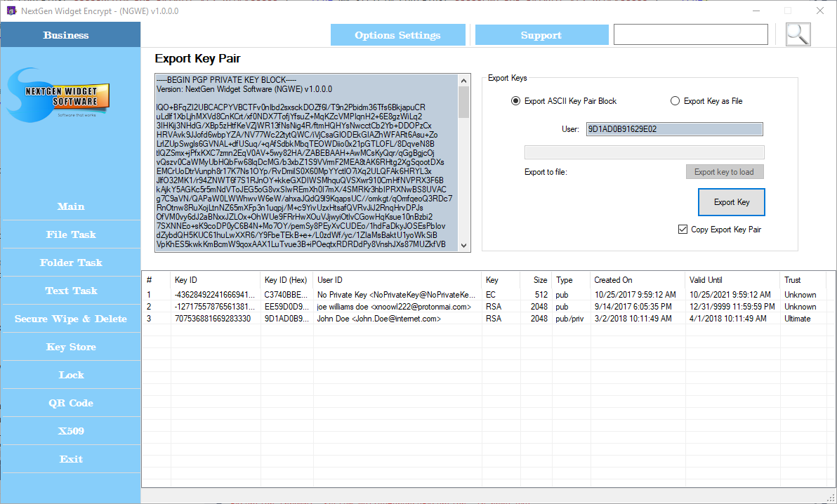Open the QR Code section
This screenshot has height=504, width=837.
[x=71, y=403]
